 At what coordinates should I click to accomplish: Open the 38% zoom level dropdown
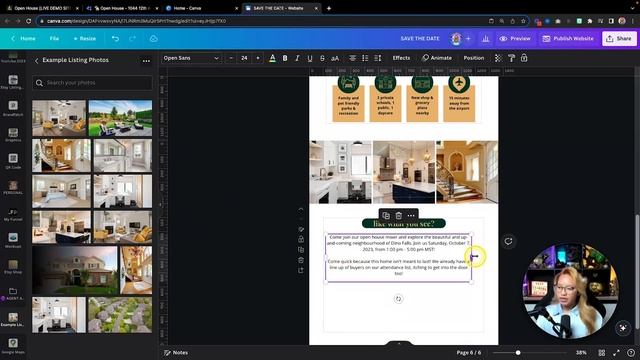(x=581, y=353)
